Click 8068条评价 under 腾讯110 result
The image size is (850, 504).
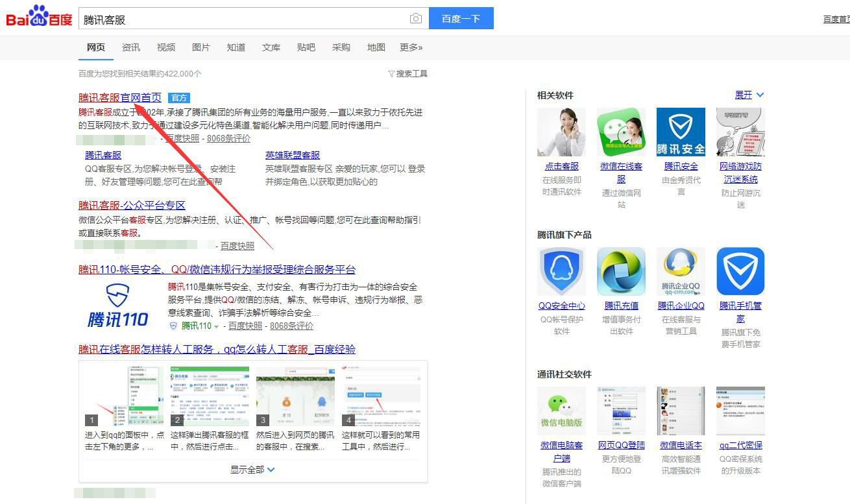pos(291,326)
